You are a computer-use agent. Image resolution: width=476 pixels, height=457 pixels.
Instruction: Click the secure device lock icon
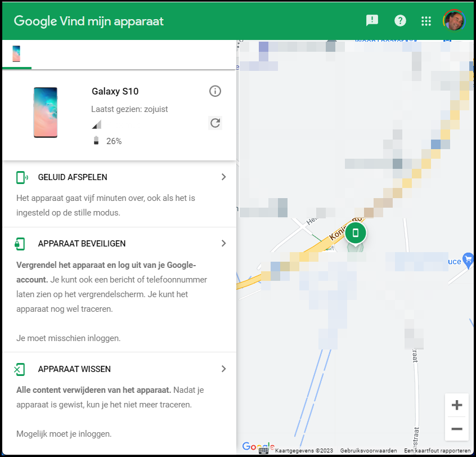tap(20, 244)
